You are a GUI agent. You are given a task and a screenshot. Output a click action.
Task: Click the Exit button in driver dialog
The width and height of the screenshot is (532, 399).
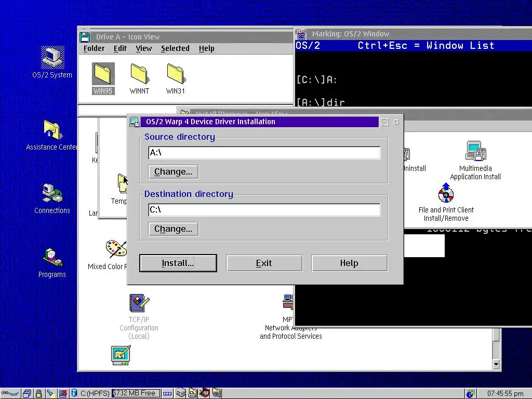pyautogui.click(x=264, y=263)
